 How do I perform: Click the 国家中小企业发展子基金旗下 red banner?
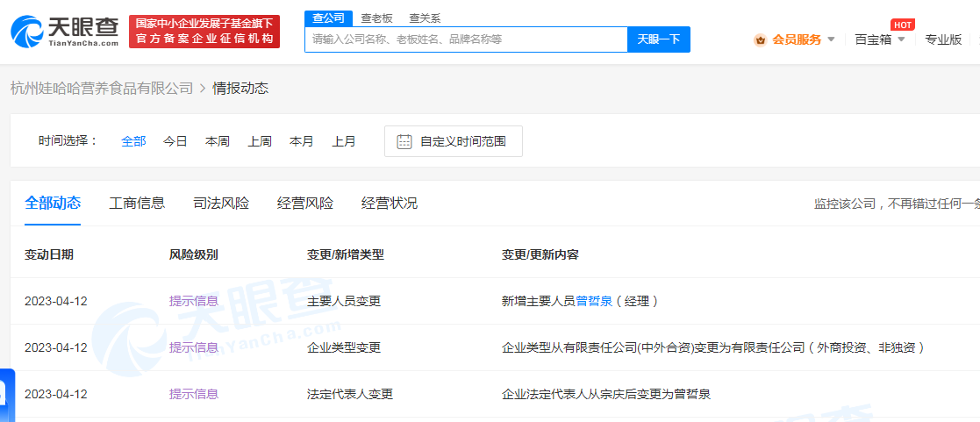(204, 32)
